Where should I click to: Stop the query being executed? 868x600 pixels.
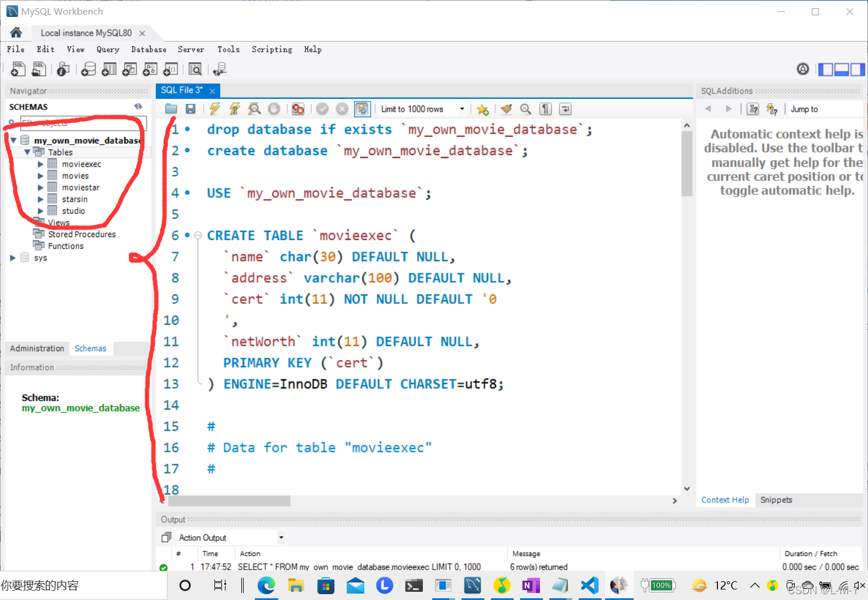click(x=274, y=109)
